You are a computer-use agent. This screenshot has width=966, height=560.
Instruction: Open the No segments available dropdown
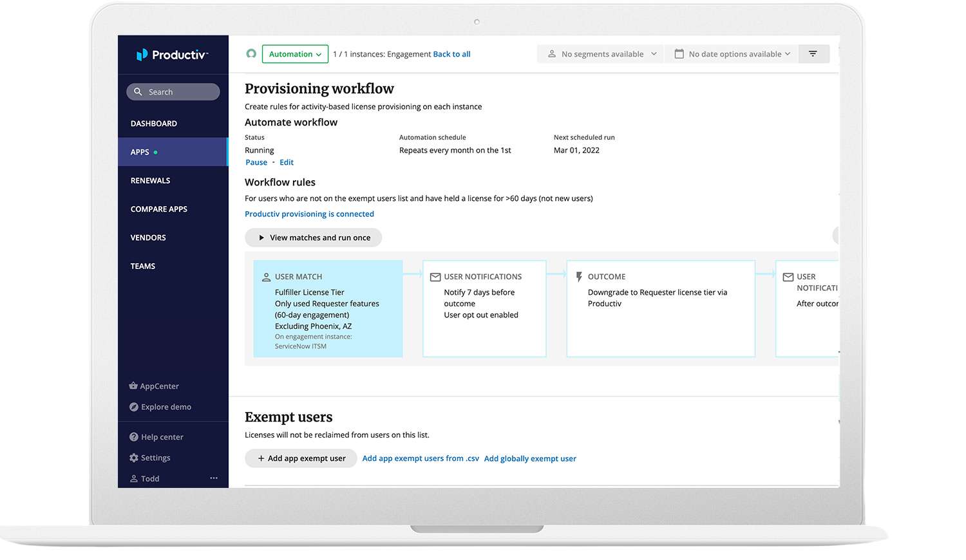[600, 54]
